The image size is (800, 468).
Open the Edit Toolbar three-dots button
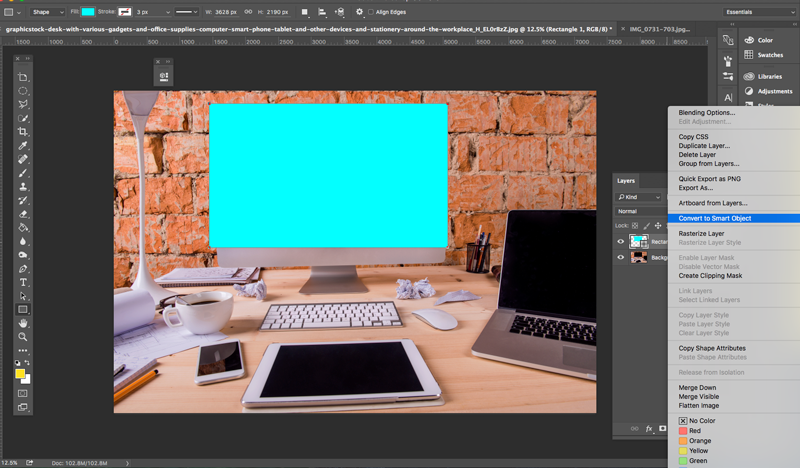pos(23,351)
